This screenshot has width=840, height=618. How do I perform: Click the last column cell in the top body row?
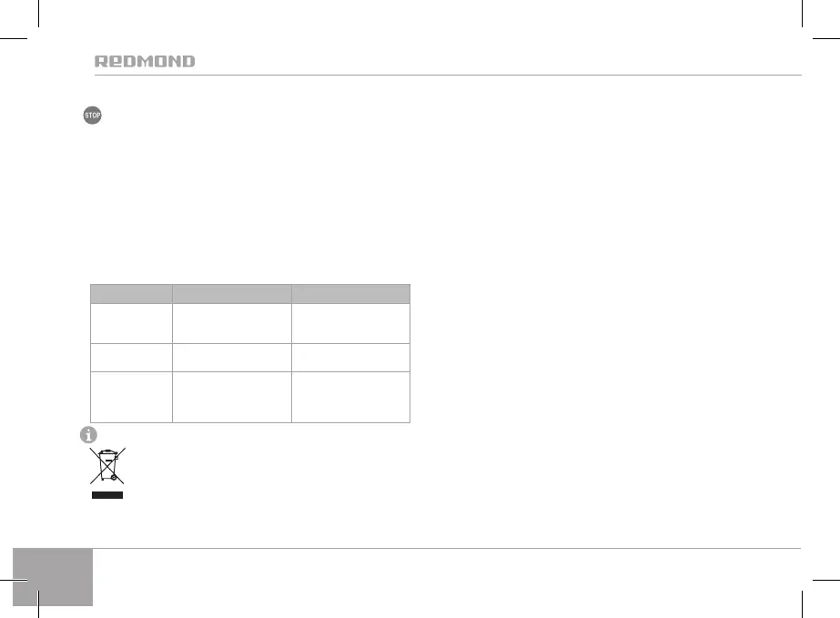click(350, 320)
